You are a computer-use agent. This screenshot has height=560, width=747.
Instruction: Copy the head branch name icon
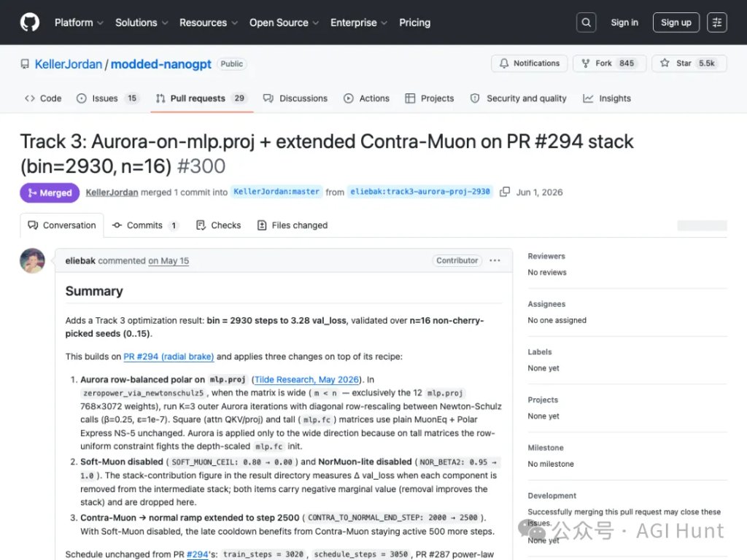coord(505,192)
